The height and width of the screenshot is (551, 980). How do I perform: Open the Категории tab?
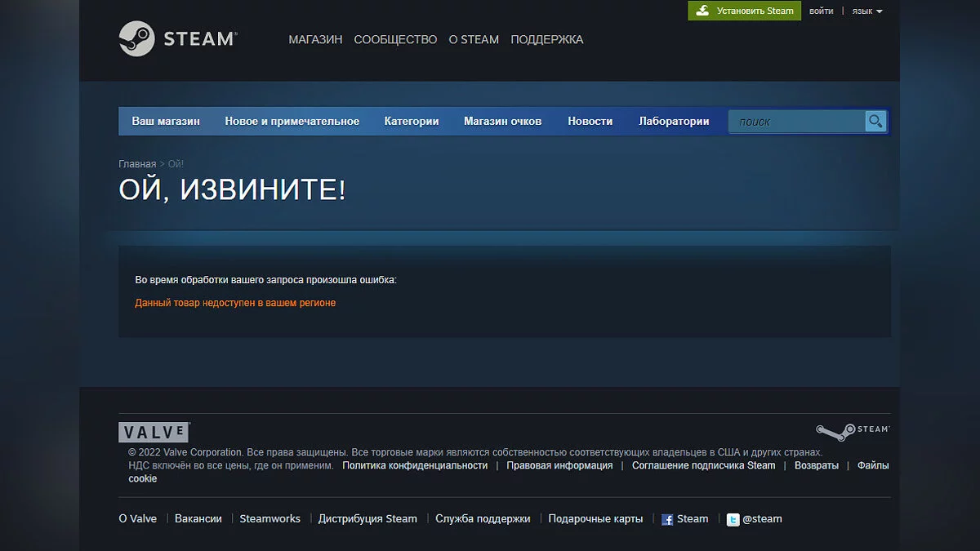[x=412, y=121]
